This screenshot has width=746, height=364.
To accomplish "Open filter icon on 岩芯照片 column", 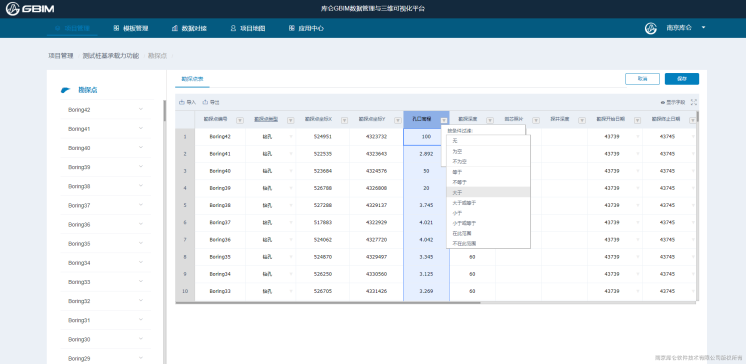I will click(536, 120).
